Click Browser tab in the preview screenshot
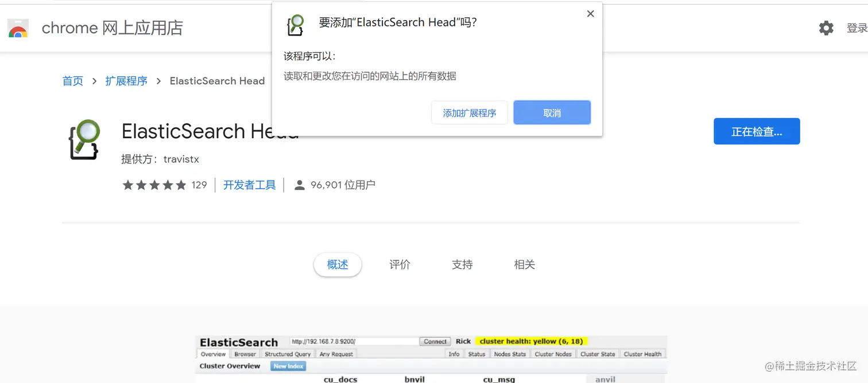The height and width of the screenshot is (383, 868). click(245, 354)
